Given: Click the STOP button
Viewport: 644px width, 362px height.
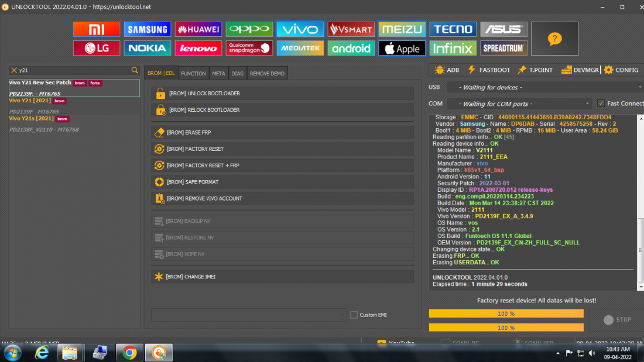Looking at the screenshot, I should (617, 320).
